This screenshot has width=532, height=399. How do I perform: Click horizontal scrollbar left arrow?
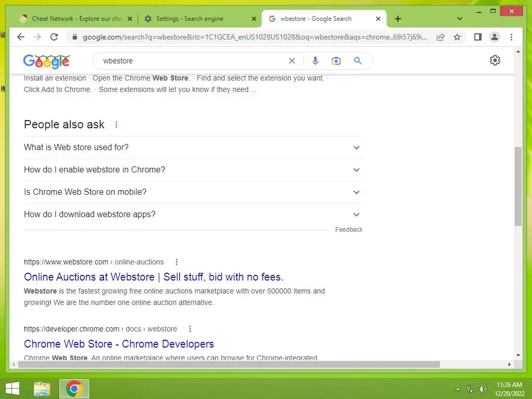click(x=14, y=364)
